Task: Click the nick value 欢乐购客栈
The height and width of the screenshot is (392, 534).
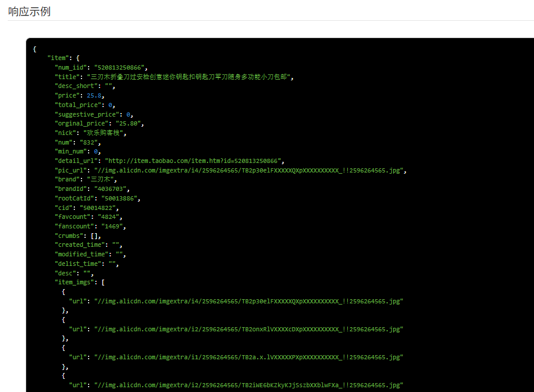Action: click(x=103, y=133)
